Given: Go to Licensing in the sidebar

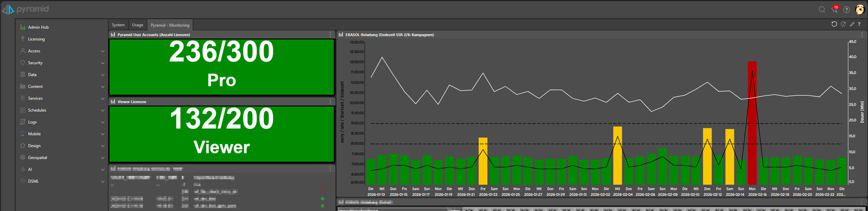Looking at the screenshot, I should click(36, 39).
